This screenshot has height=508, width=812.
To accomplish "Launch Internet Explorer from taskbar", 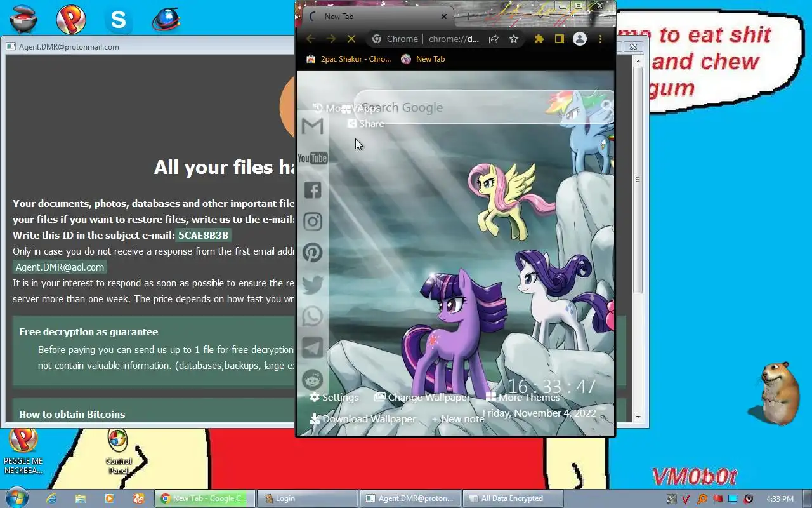I will [x=51, y=498].
